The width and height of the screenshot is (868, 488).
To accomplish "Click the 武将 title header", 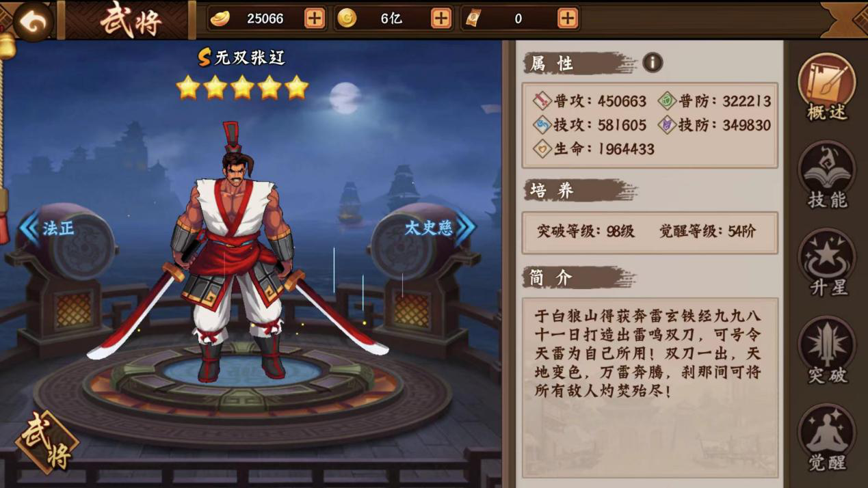I will [130, 21].
